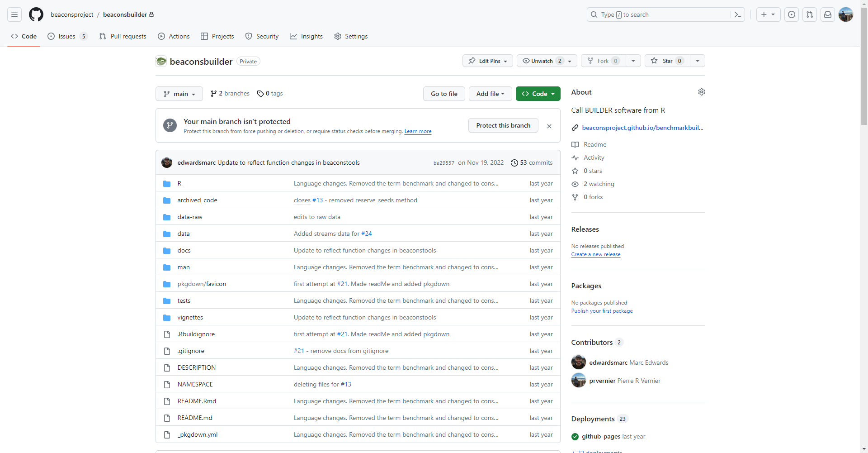Click the About section settings gear
868x453 pixels.
pyautogui.click(x=702, y=92)
